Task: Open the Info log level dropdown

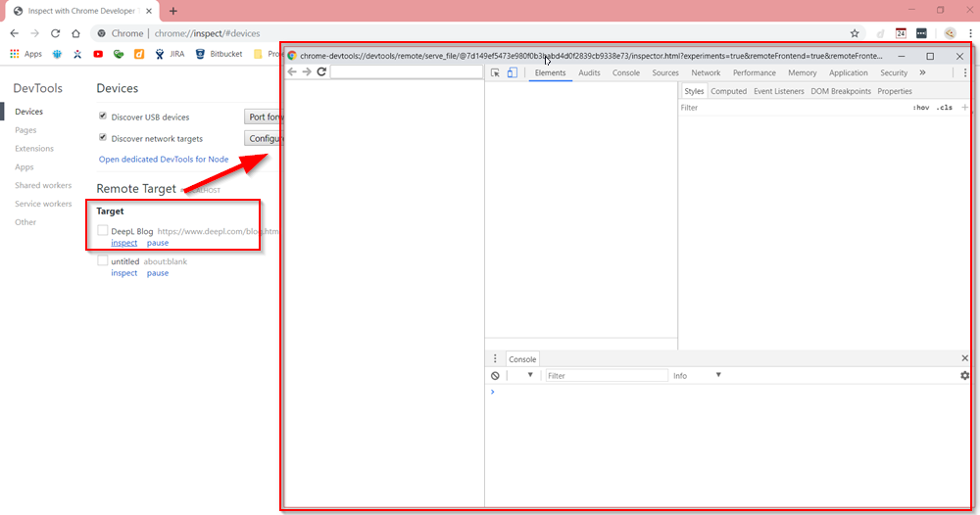Action: [697, 375]
